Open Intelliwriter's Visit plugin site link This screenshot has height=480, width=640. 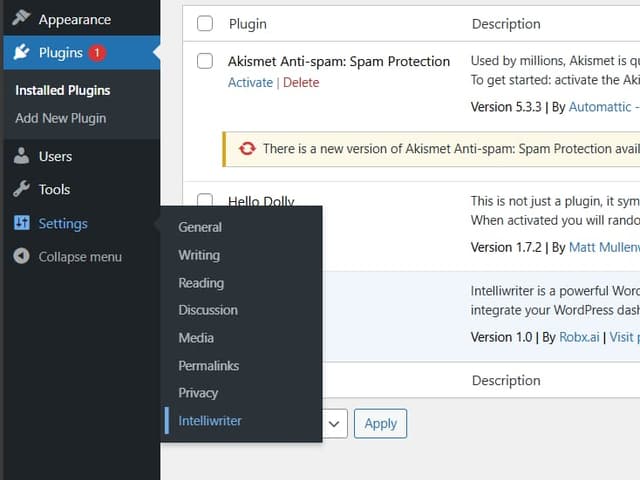pyautogui.click(x=624, y=337)
